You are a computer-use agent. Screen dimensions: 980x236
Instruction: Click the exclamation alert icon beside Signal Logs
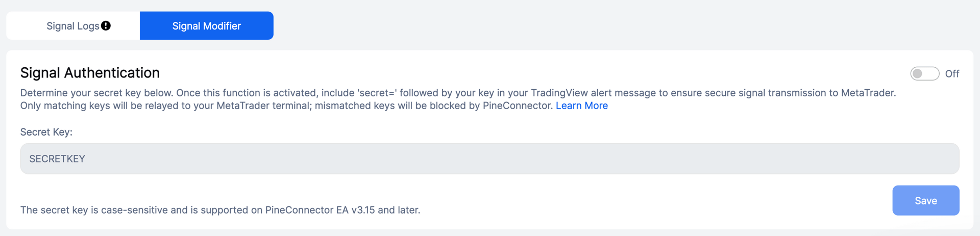point(106,25)
